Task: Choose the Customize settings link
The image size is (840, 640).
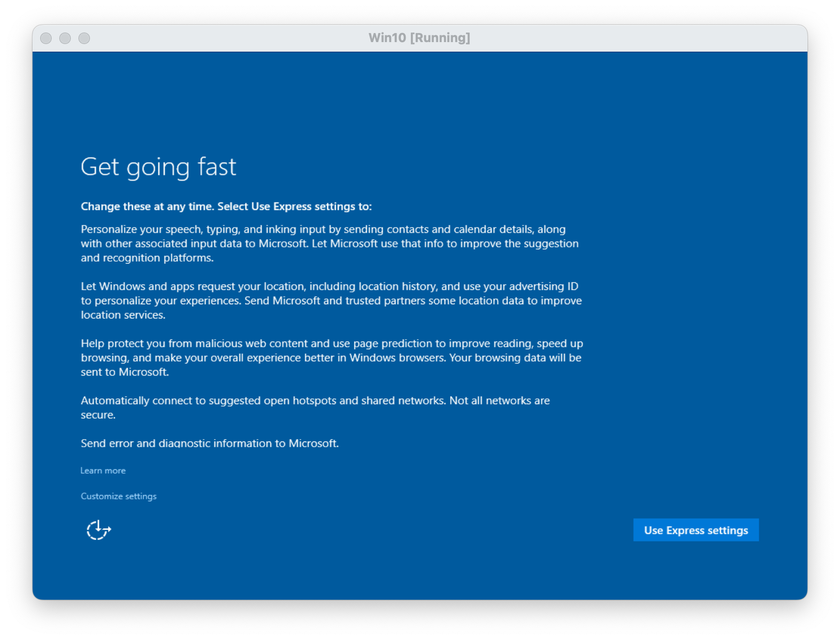Action: coord(119,496)
